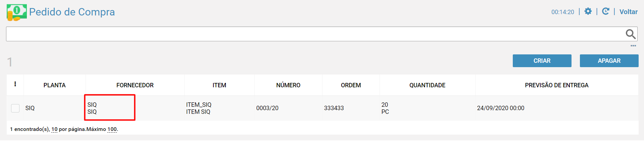Click the Pedido de Compra money icon
The height and width of the screenshot is (141, 644).
16,13
